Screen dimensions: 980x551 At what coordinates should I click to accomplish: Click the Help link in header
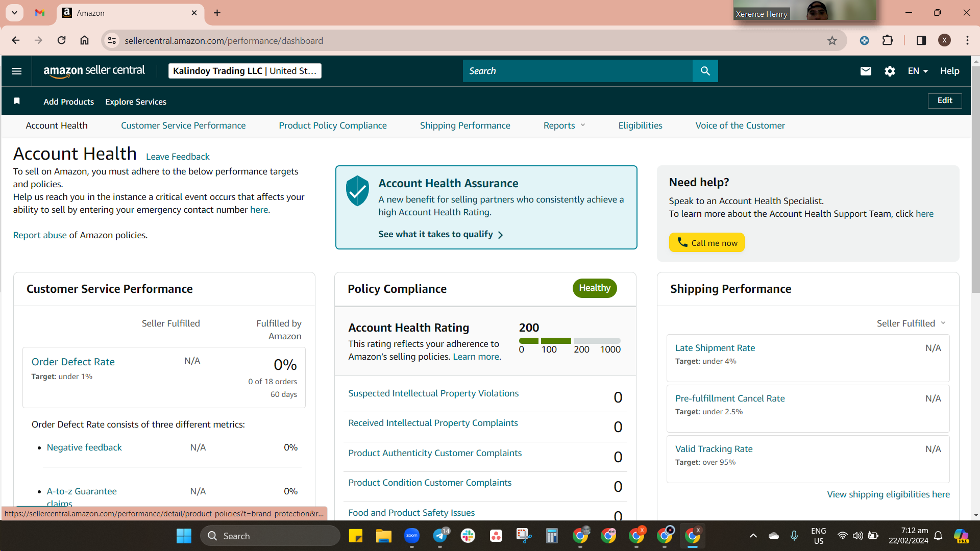[x=949, y=71]
